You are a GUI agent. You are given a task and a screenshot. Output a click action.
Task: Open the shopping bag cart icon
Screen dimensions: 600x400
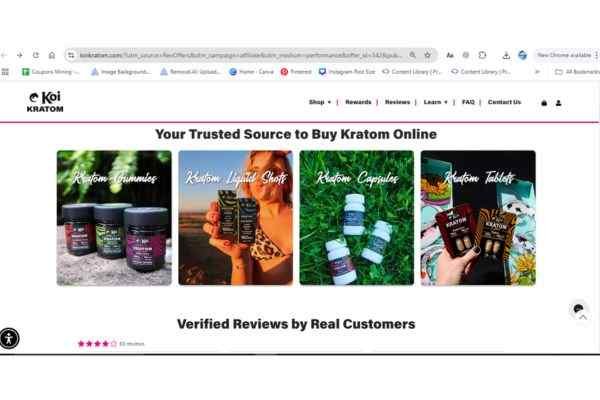[x=544, y=103]
